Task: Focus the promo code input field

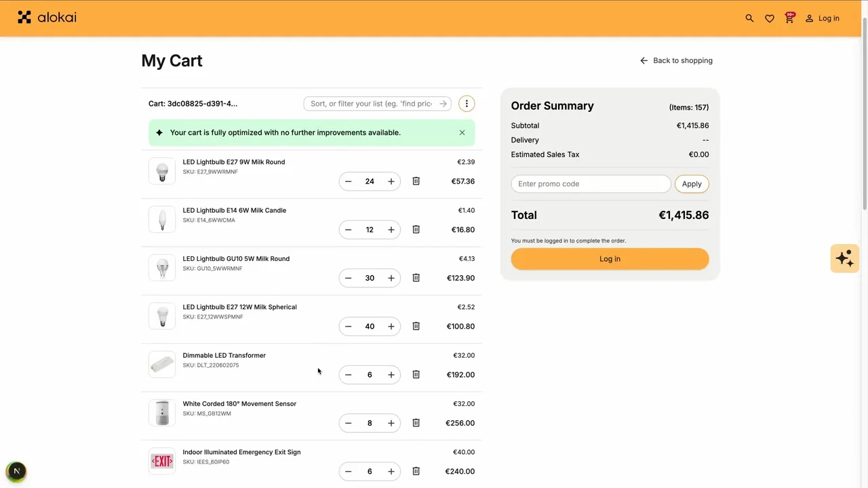Action: (591, 184)
